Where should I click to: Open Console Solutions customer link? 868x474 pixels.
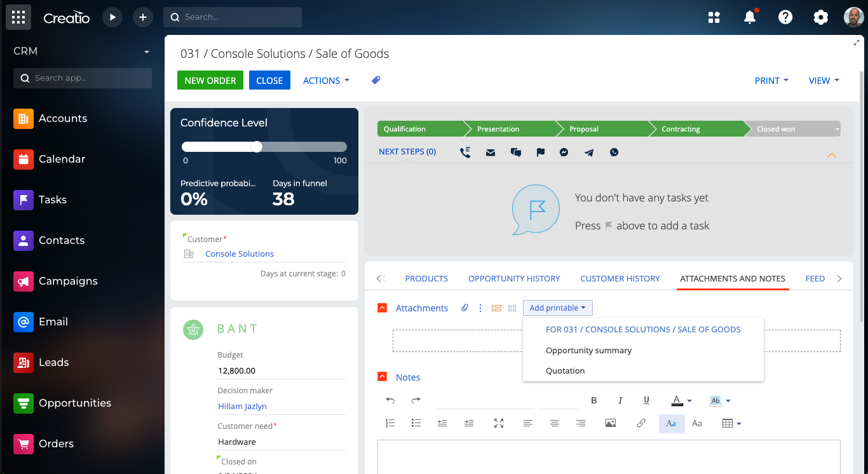click(240, 254)
